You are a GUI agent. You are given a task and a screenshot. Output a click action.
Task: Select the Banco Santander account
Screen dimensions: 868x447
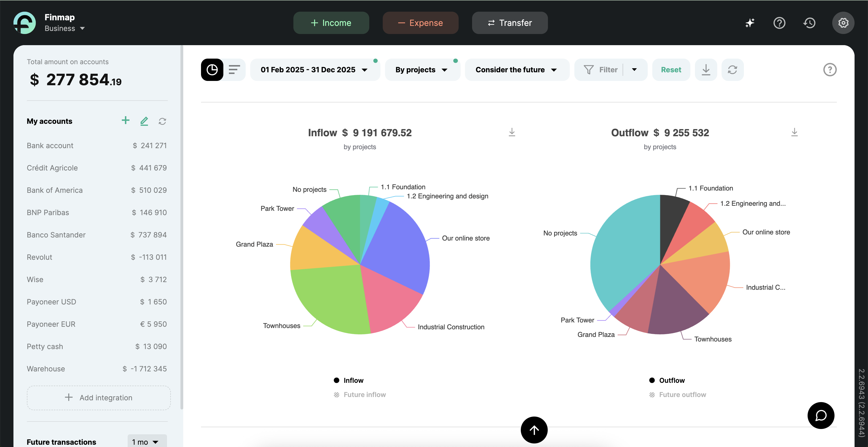click(x=97, y=235)
